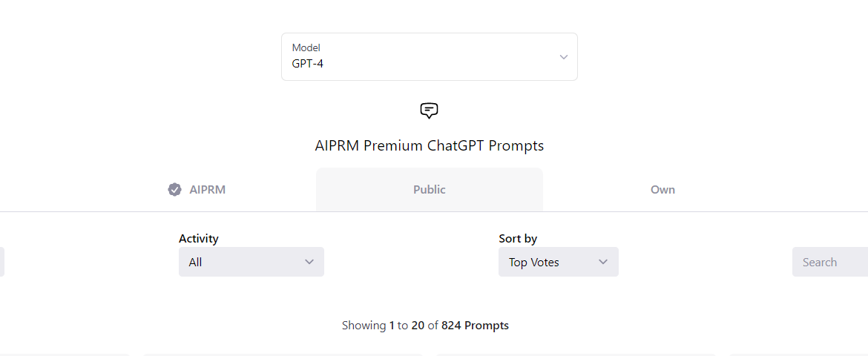
Task: Open the Sort by dropdown showing Top Votes
Action: 558,262
